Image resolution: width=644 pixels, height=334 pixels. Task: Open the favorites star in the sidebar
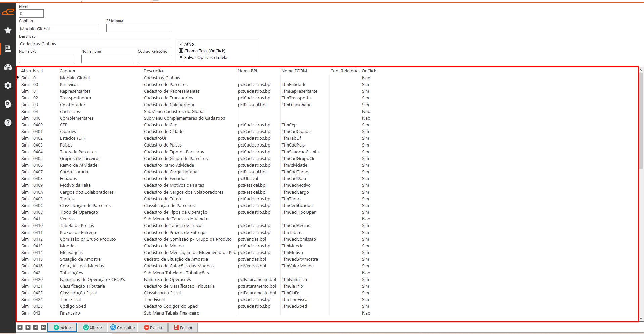(x=8, y=30)
